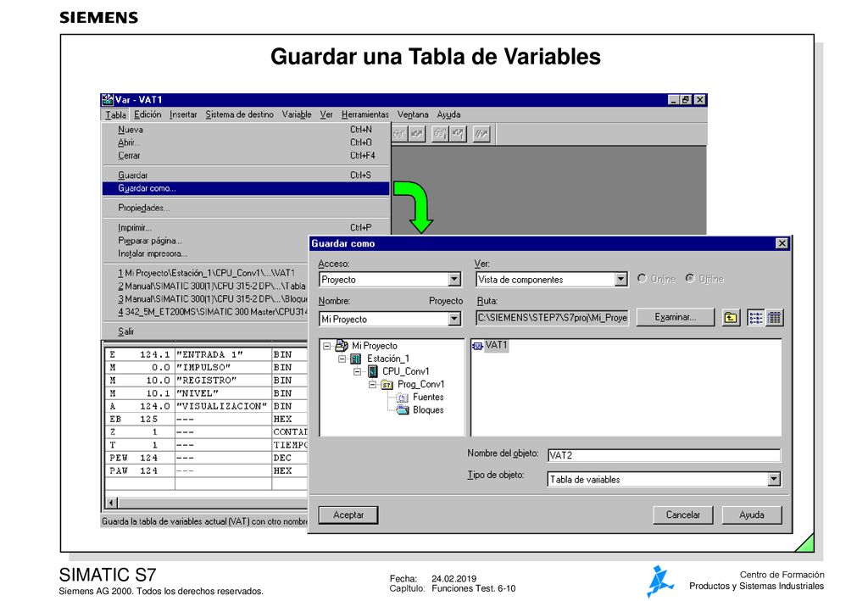Open the Sistema de destino menu
This screenshot has height=601, width=868.
pos(240,114)
